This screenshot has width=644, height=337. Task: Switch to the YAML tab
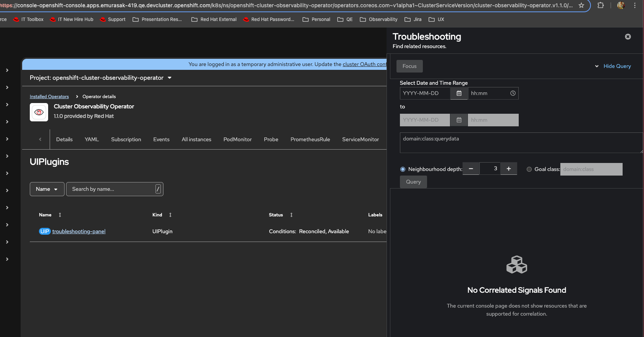(x=92, y=140)
